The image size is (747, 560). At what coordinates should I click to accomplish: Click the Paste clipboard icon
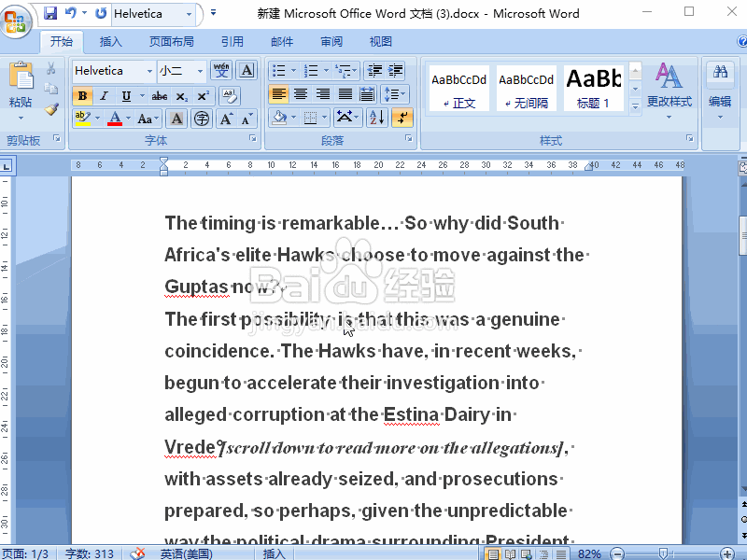point(21,76)
